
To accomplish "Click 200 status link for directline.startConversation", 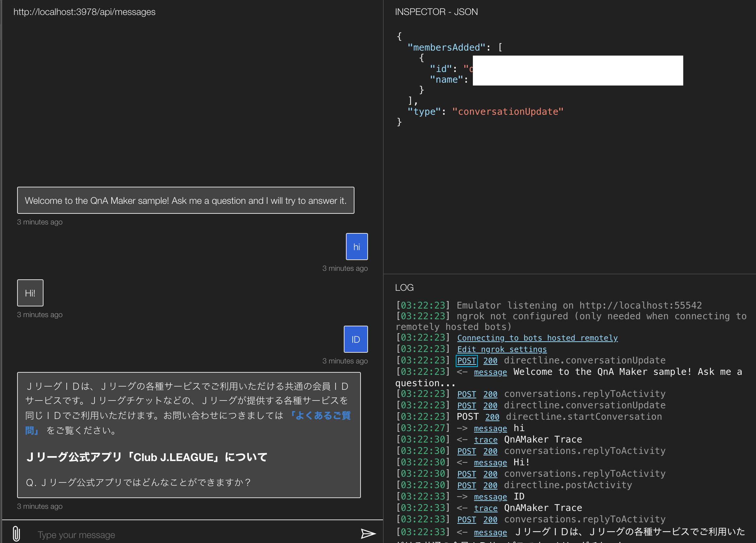I will [492, 417].
